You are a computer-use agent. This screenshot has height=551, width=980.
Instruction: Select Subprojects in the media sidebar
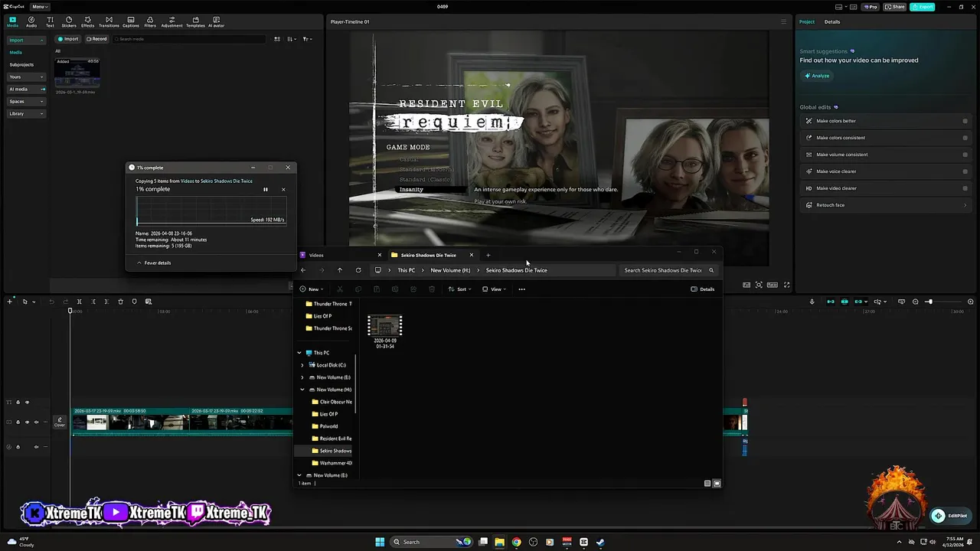point(21,64)
